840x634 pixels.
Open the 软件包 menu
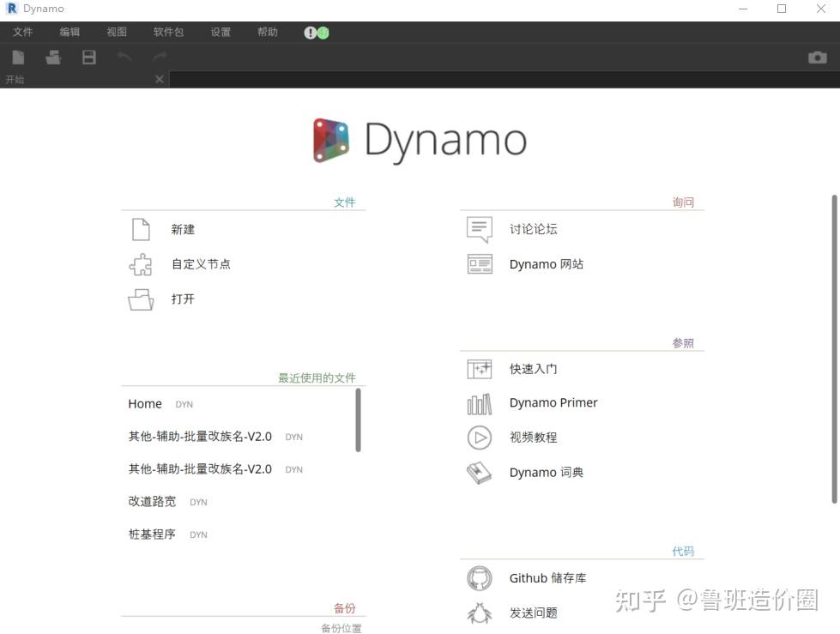[x=167, y=32]
